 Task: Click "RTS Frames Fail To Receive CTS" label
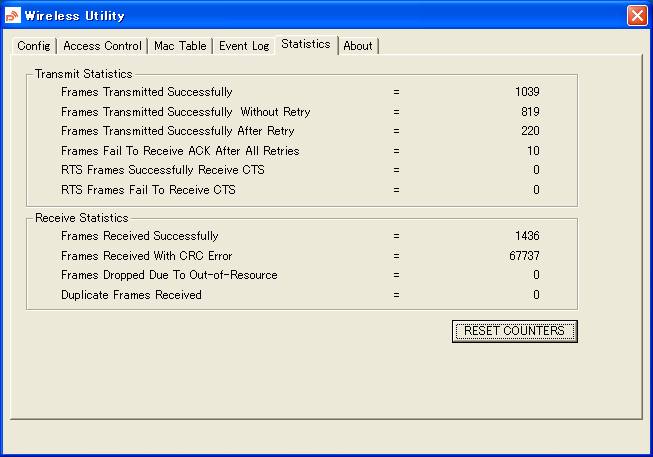(148, 190)
